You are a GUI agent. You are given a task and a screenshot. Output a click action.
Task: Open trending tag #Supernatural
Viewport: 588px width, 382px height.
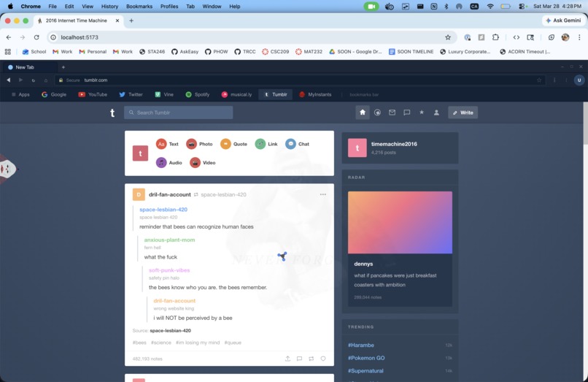click(x=365, y=371)
